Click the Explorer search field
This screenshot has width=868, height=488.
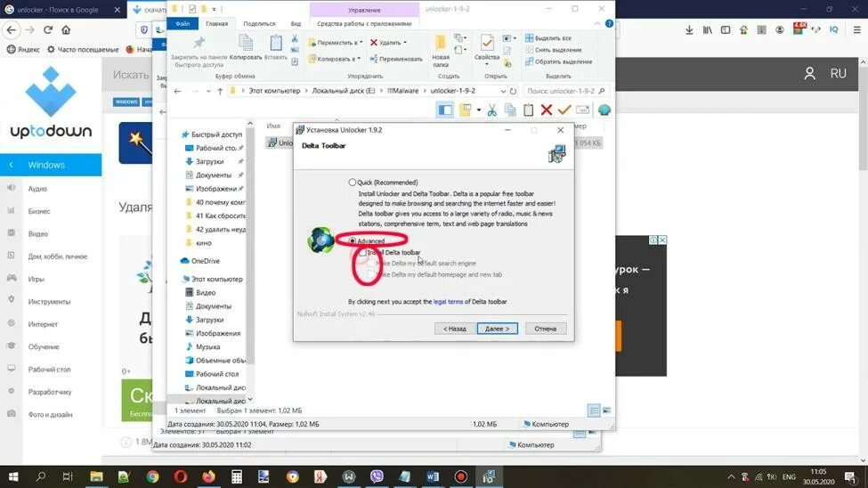coord(564,91)
